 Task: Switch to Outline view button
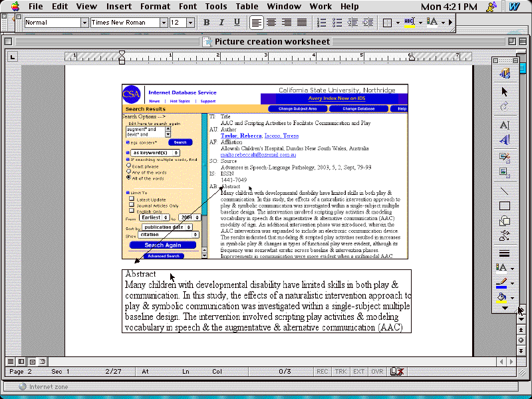pyautogui.click(x=43, y=361)
